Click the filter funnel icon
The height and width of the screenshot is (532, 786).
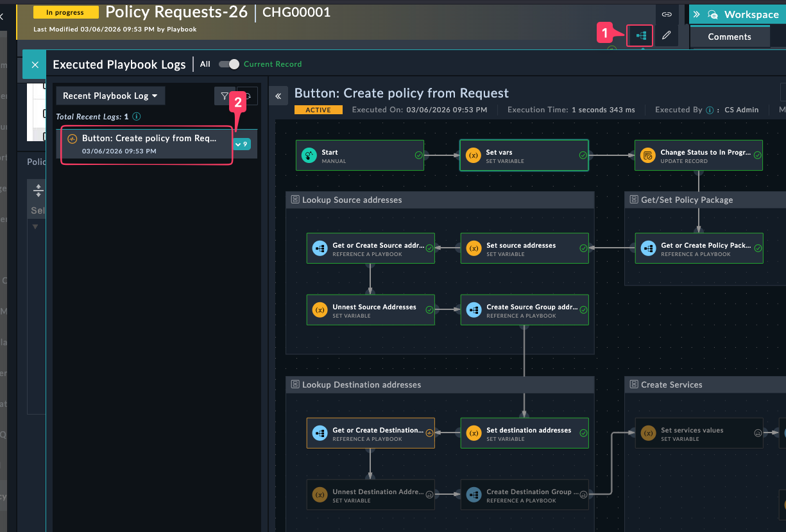coord(224,96)
